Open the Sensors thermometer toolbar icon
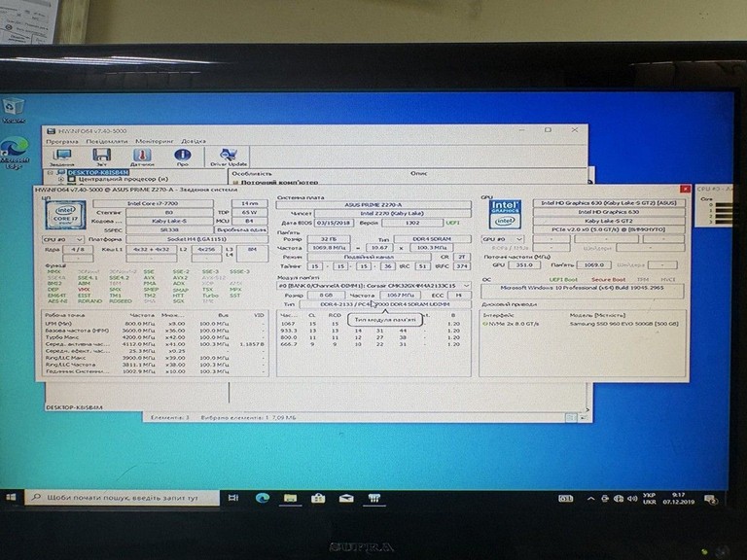This screenshot has width=747, height=560. (142, 157)
